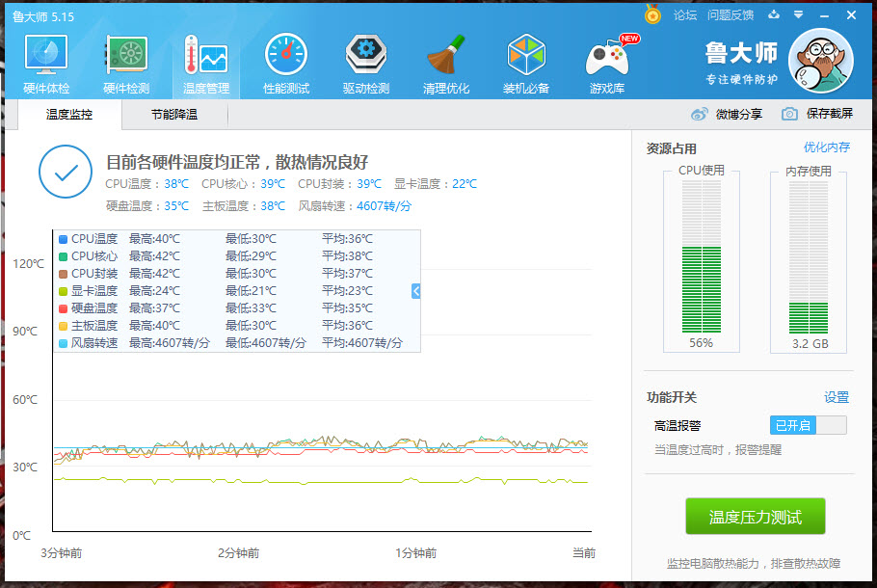
Task: Disable the 高温报警 high-temperature alarm switch
Action: click(807, 424)
